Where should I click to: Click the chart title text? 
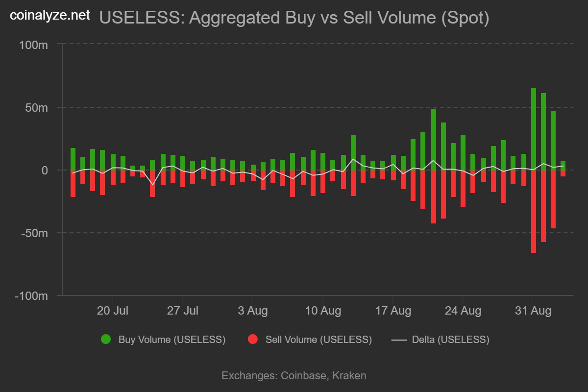294,18
